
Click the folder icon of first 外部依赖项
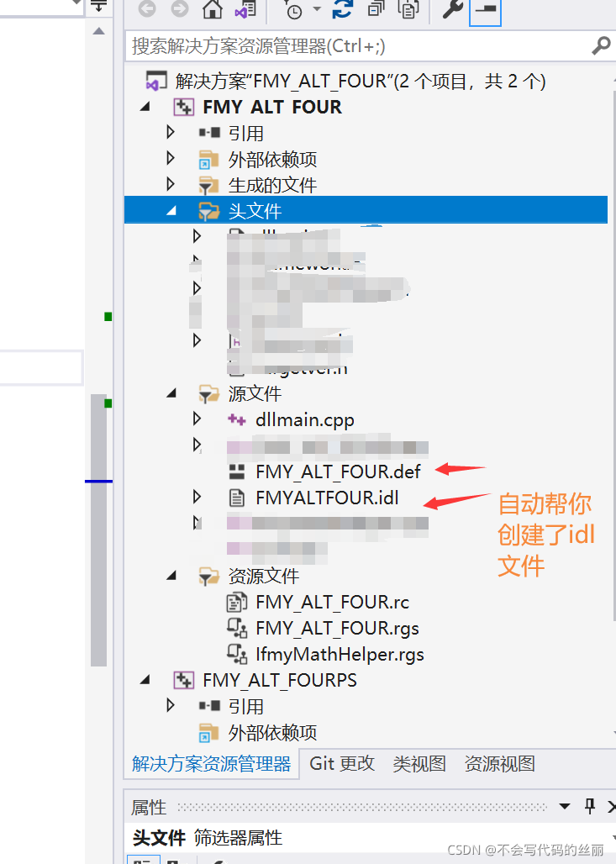(x=208, y=160)
